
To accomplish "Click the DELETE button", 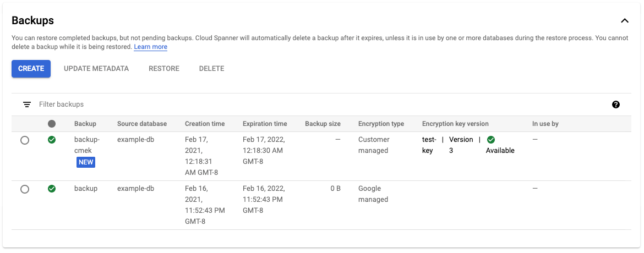I will pos(211,69).
